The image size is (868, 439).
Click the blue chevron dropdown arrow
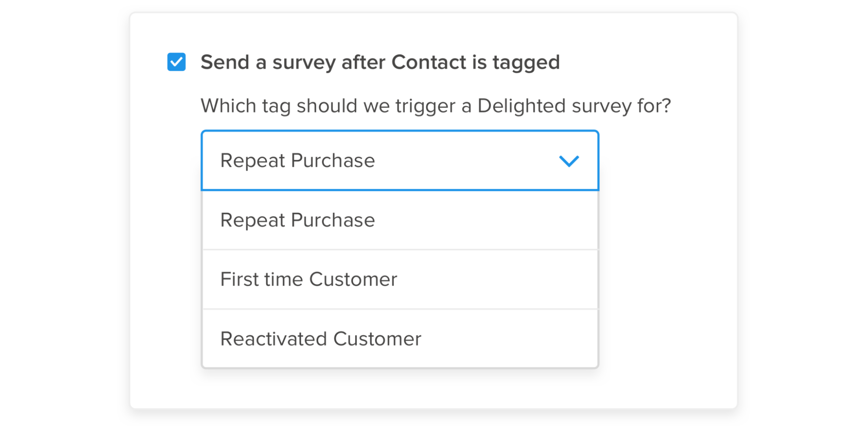click(569, 161)
